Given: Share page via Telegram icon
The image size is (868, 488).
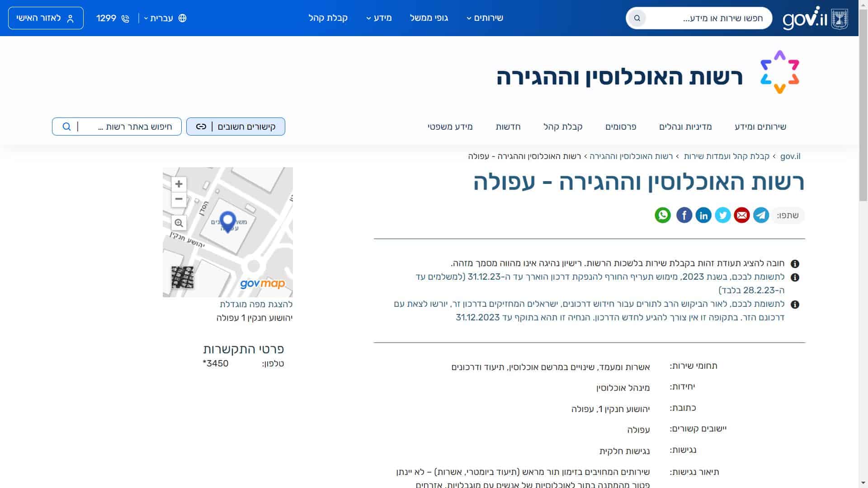Looking at the screenshot, I should (x=761, y=215).
